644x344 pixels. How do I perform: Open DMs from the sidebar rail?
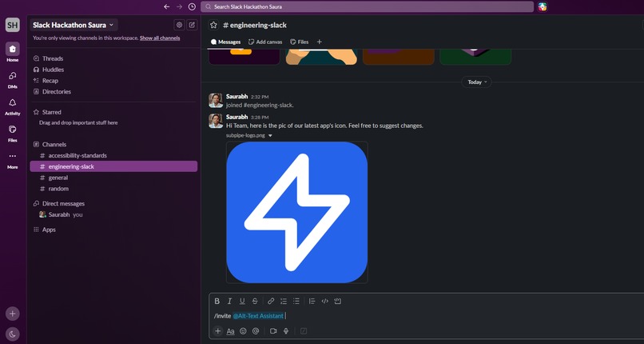point(12,79)
